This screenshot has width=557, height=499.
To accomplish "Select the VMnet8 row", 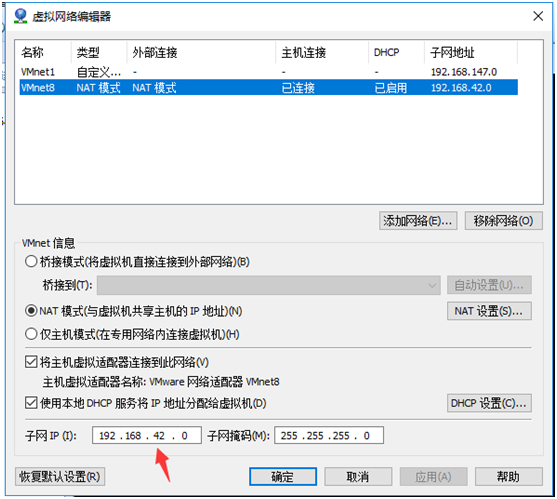I will tap(269, 87).
